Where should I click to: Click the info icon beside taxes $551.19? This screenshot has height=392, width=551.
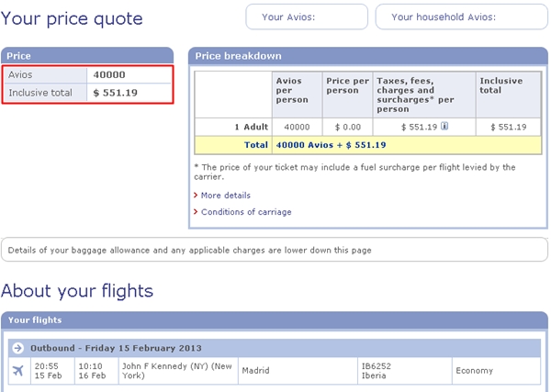point(444,126)
